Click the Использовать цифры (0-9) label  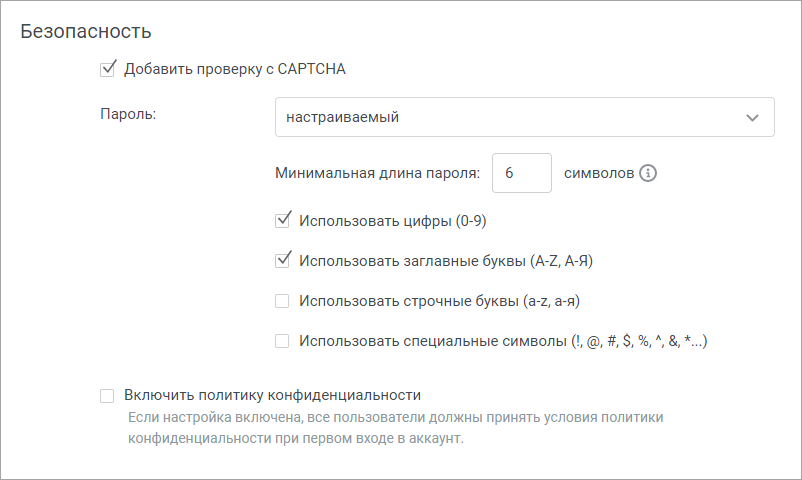(x=393, y=221)
